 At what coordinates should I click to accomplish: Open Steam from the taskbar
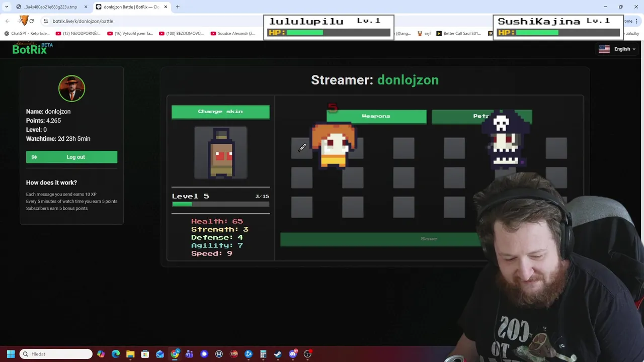[x=278, y=354]
